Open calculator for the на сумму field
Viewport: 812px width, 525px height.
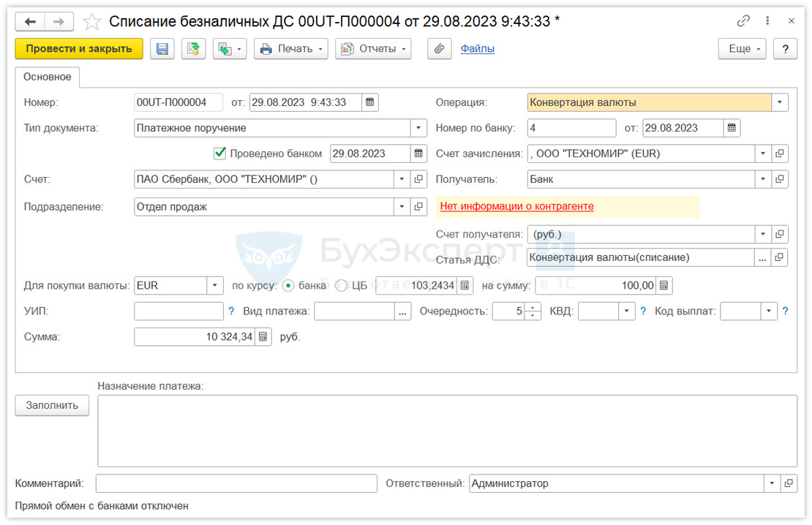(x=664, y=285)
